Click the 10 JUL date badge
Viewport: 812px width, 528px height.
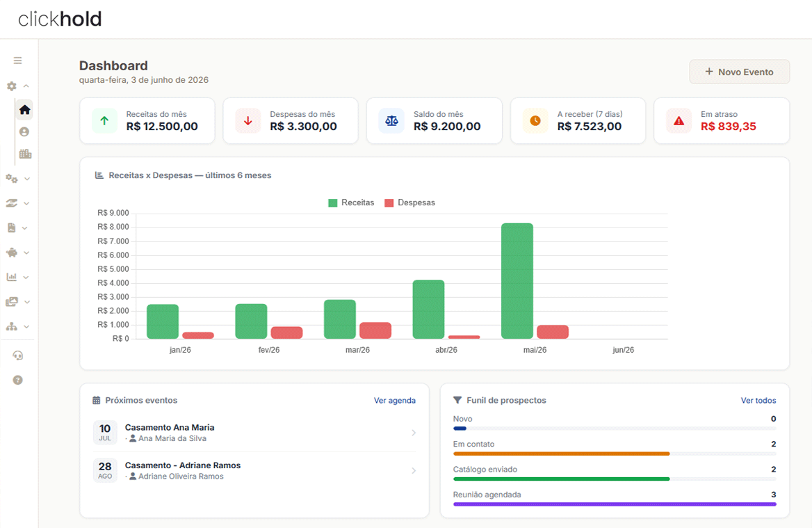105,433
